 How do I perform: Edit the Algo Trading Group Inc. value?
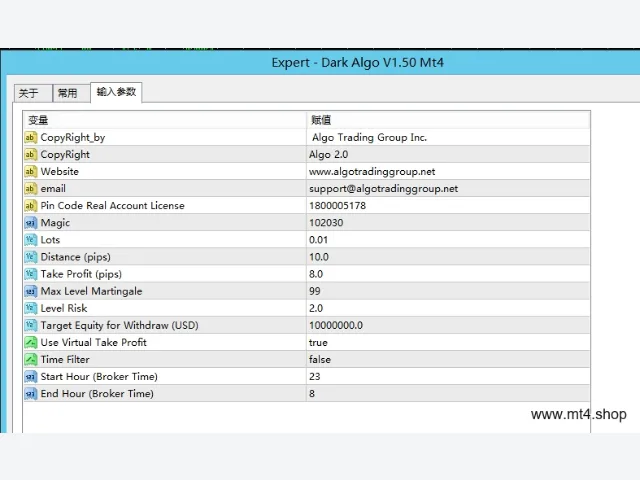click(448, 138)
